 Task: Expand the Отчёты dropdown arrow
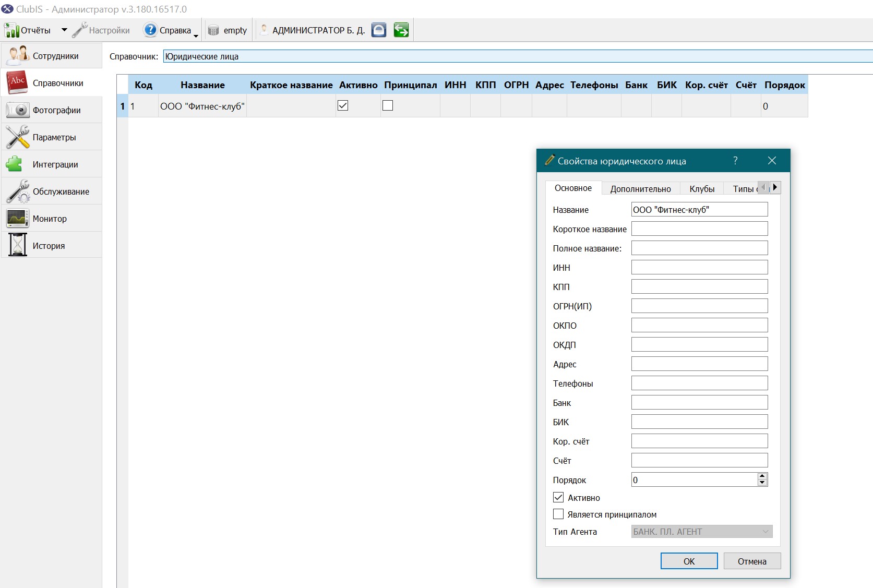(x=64, y=30)
